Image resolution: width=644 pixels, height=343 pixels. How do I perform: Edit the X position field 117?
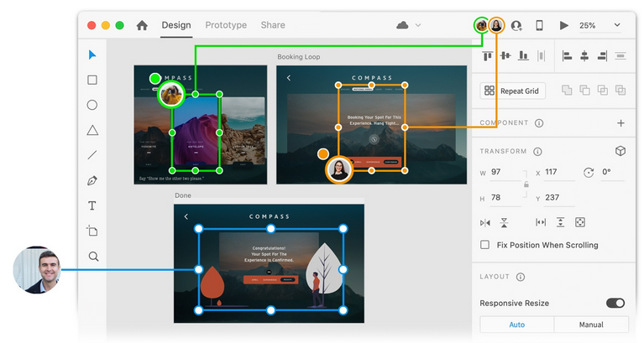coord(559,172)
